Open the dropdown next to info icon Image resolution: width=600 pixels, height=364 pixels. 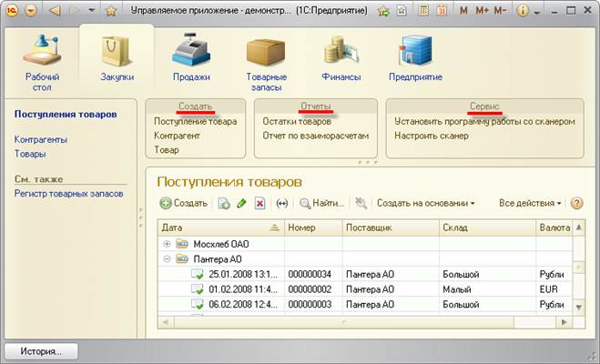pyautogui.click(x=536, y=12)
